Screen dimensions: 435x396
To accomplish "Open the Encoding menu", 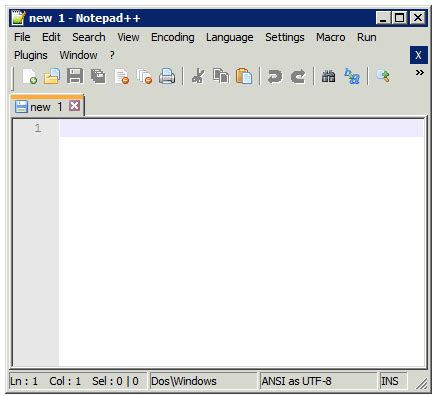I will pos(173,37).
